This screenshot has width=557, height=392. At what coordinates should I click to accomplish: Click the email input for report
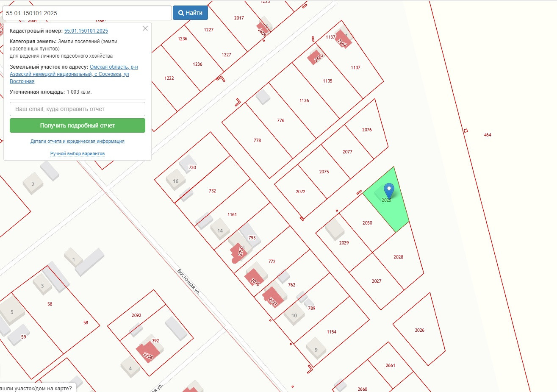[x=78, y=109]
